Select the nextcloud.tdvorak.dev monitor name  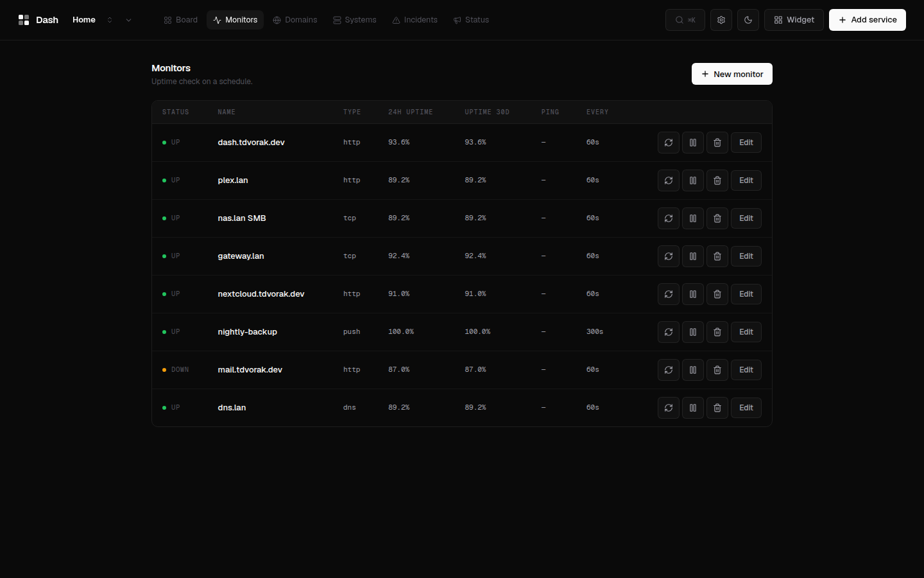tap(261, 294)
